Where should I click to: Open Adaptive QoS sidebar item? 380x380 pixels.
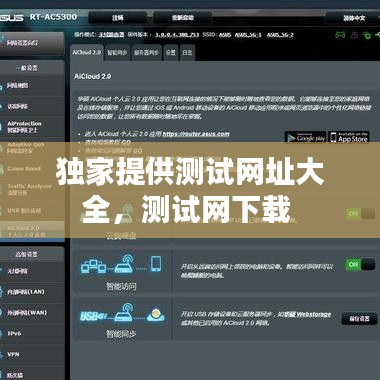coord(32,148)
